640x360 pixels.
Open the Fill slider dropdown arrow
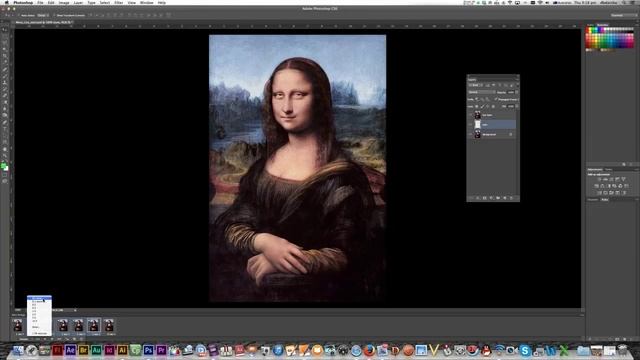(x=517, y=106)
